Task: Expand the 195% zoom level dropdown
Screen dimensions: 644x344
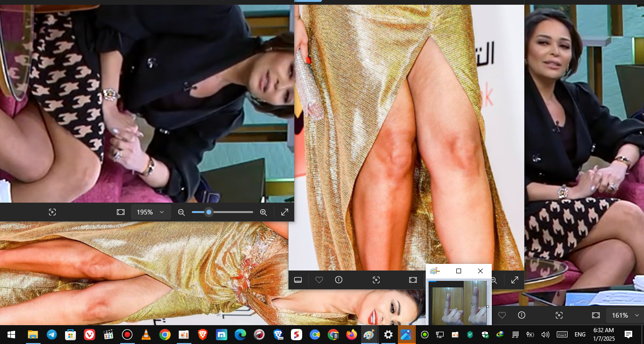Action: [x=162, y=213]
